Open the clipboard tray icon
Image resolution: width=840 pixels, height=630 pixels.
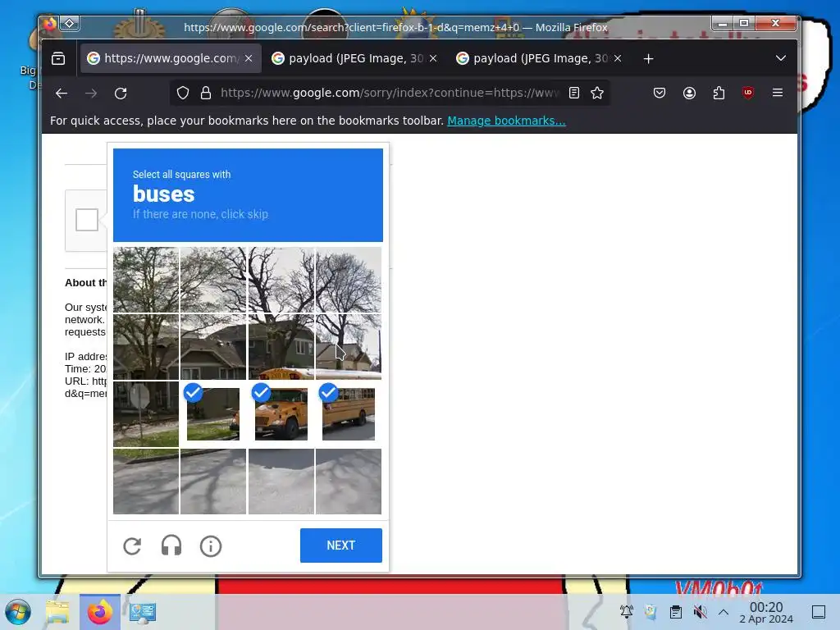point(676,611)
